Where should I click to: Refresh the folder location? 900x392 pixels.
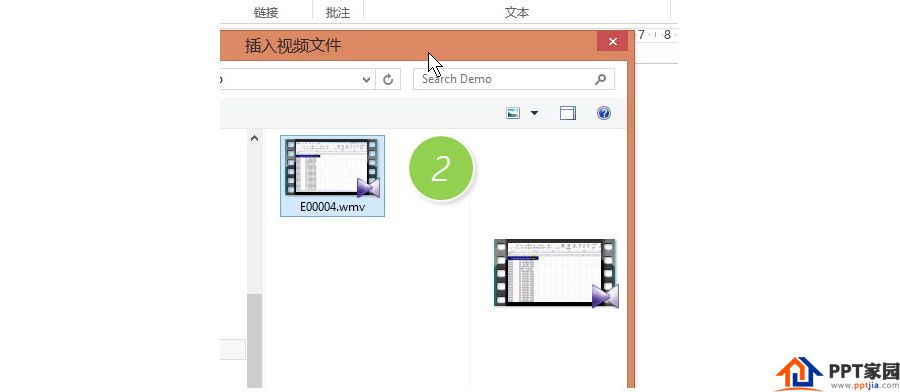(x=388, y=80)
